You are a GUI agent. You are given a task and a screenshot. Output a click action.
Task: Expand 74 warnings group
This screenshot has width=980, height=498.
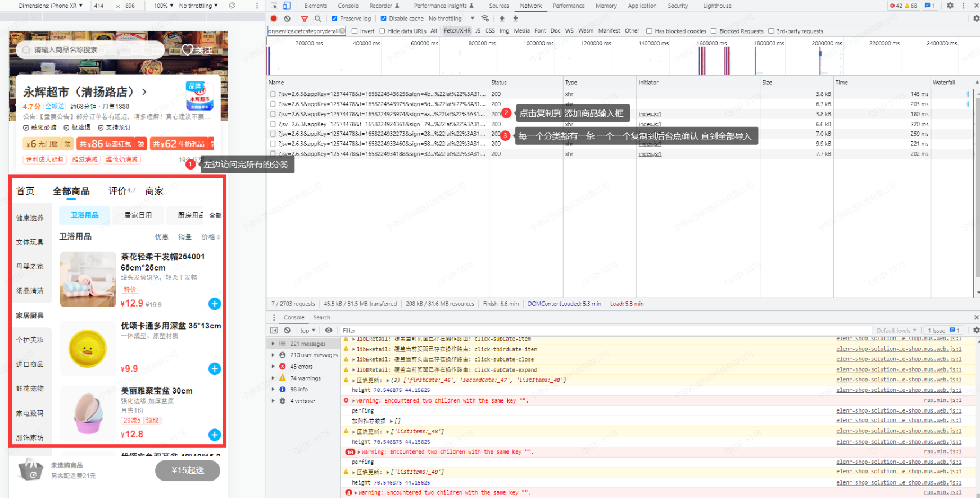point(274,378)
